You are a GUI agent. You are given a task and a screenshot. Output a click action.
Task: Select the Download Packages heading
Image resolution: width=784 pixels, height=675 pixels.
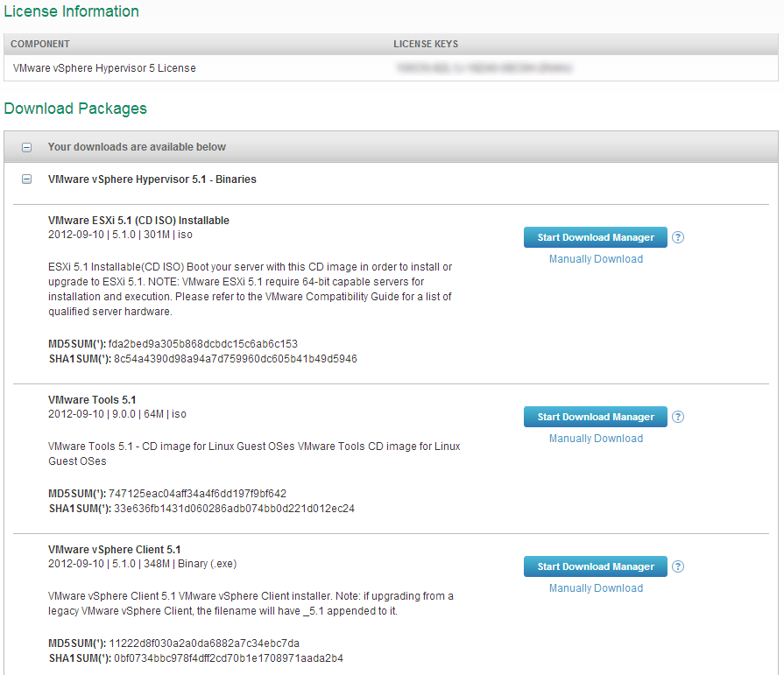(74, 109)
